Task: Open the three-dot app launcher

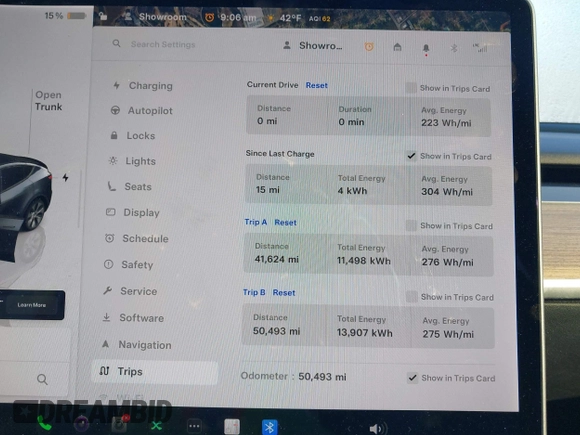Action: 195,426
